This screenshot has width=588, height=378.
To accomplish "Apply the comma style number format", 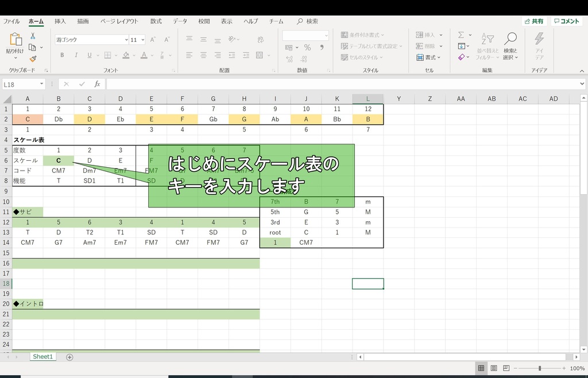I will [322, 48].
